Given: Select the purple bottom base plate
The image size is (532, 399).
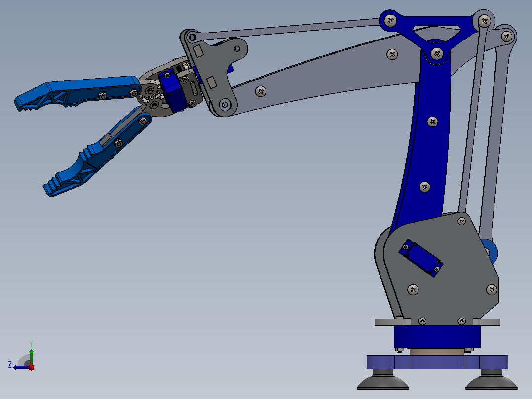Looking at the screenshot, I should click(x=437, y=362).
